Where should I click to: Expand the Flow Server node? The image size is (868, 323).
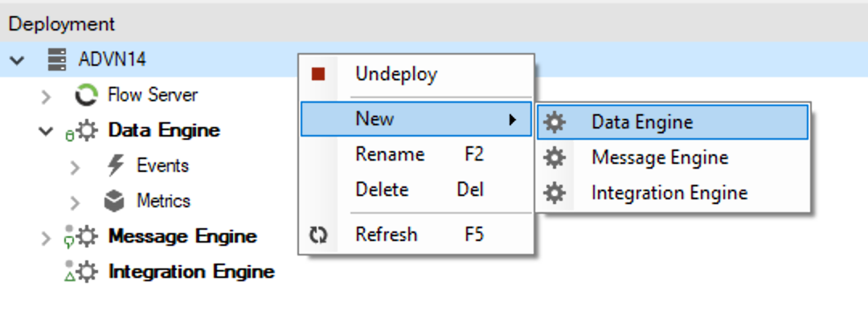pos(47,96)
